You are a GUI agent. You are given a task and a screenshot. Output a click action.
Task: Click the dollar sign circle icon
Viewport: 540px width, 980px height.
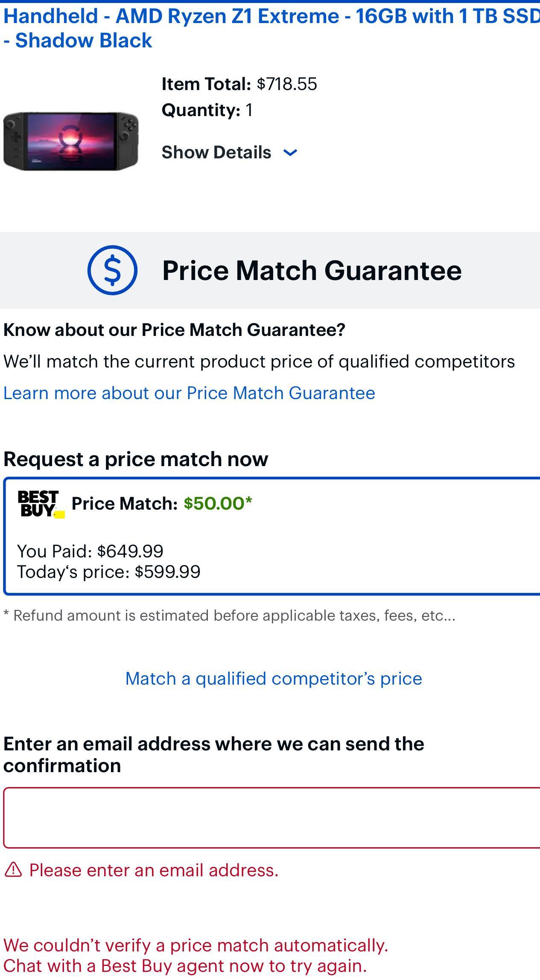(112, 270)
